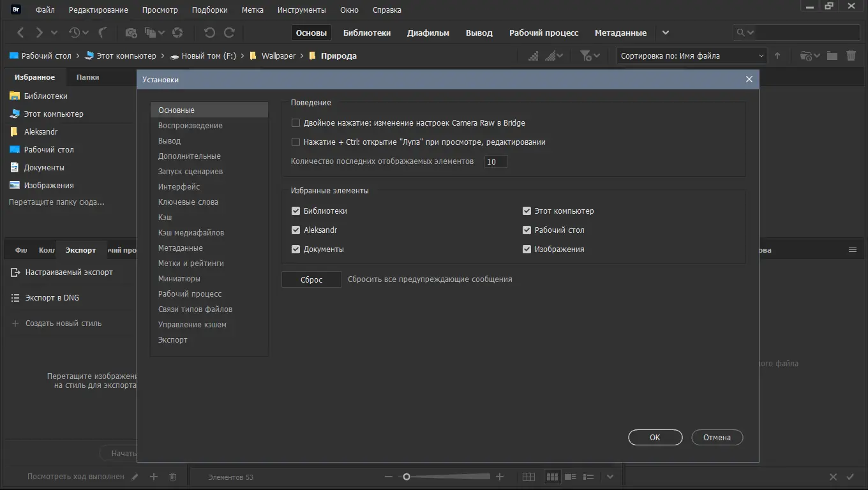
Task: Click the Back navigation arrow in the toolbar
Action: pos(21,33)
